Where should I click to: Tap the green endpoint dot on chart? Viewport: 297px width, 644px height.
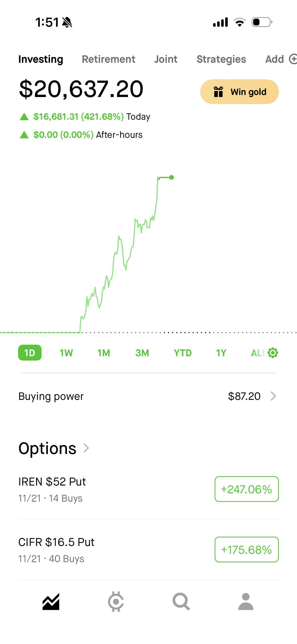[x=172, y=177]
